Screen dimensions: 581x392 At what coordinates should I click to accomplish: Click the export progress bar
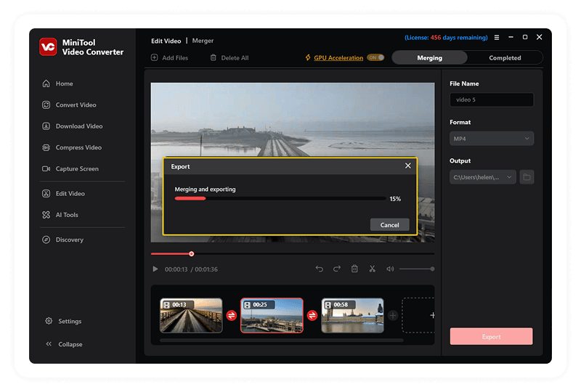tap(280, 199)
